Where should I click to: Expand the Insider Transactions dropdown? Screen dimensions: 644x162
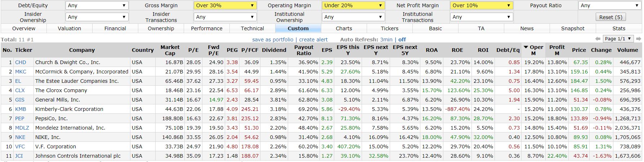(225, 17)
